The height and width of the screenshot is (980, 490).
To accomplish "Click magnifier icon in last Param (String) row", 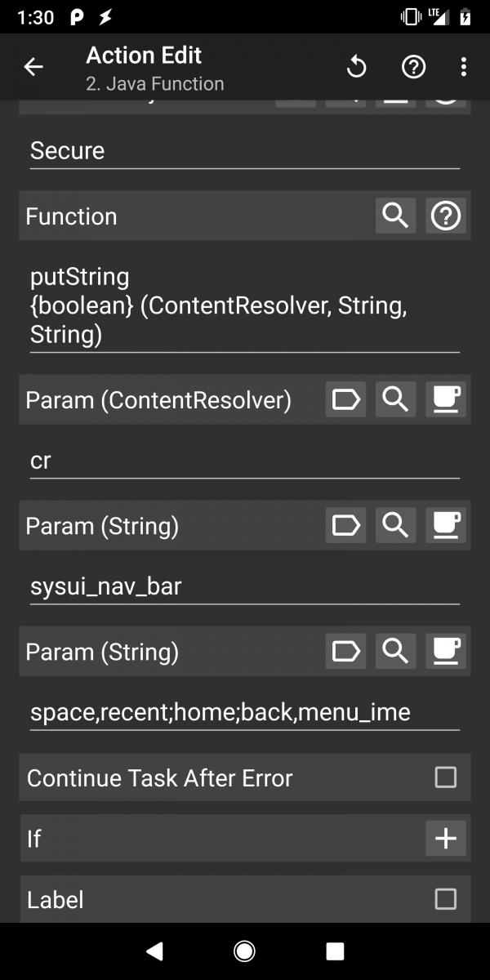I will (395, 652).
